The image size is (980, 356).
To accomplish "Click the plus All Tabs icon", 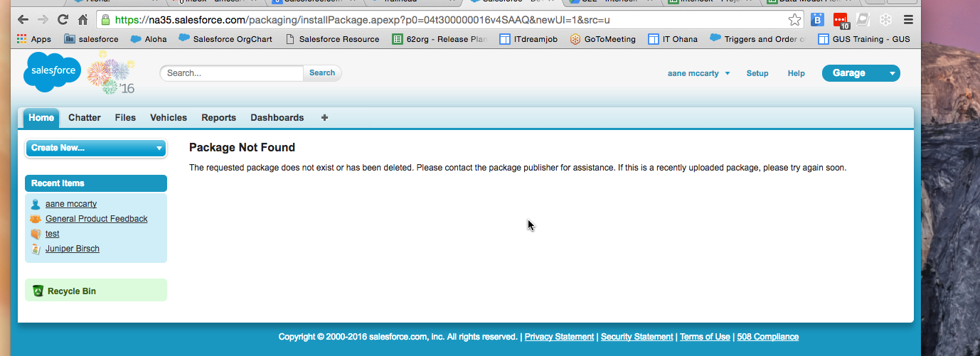I will [324, 118].
